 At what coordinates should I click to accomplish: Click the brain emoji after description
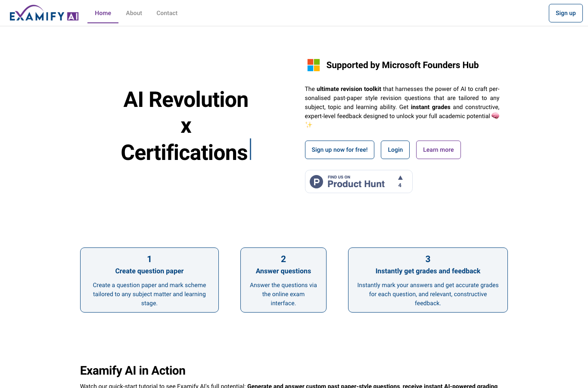point(495,116)
